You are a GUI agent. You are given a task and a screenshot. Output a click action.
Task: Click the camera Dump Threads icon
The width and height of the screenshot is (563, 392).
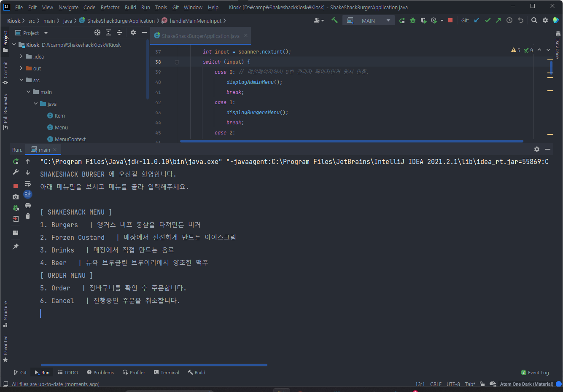point(16,197)
